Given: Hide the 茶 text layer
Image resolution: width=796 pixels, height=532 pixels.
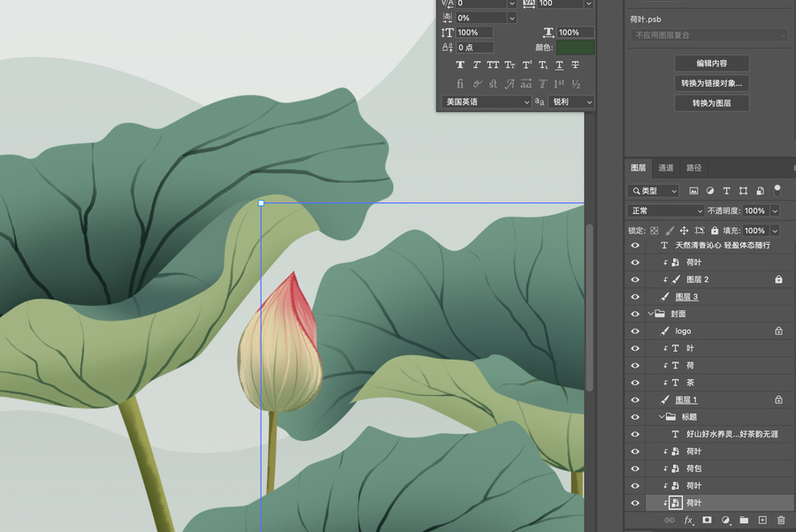Looking at the screenshot, I should tap(635, 383).
